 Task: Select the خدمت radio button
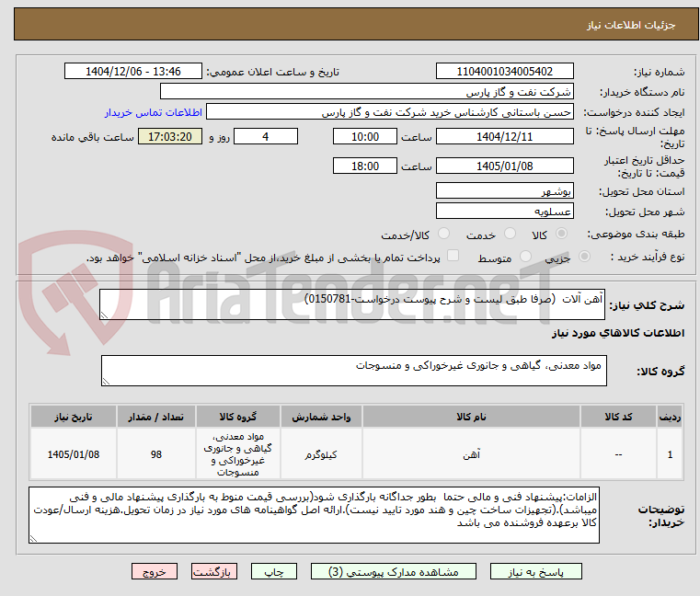click(510, 234)
